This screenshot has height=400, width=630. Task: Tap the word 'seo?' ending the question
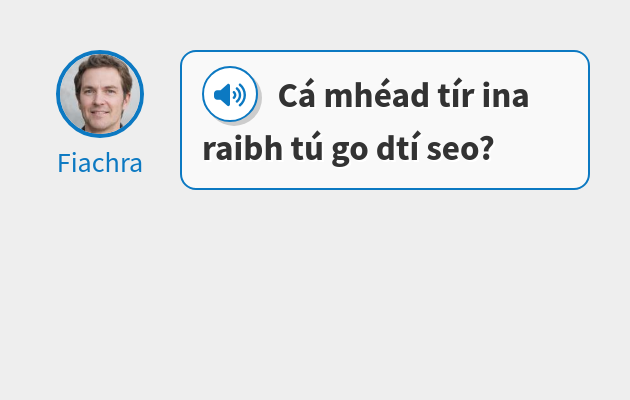point(460,148)
